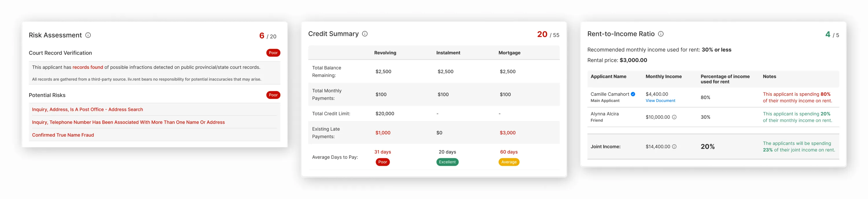This screenshot has height=199, width=868.
Task: Click the note about 23% of joint income
Action: (x=799, y=146)
